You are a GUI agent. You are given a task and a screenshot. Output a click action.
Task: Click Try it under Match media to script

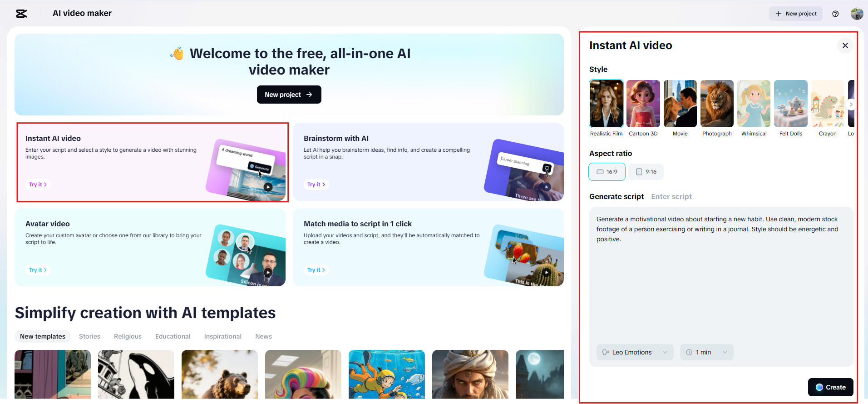pos(316,270)
